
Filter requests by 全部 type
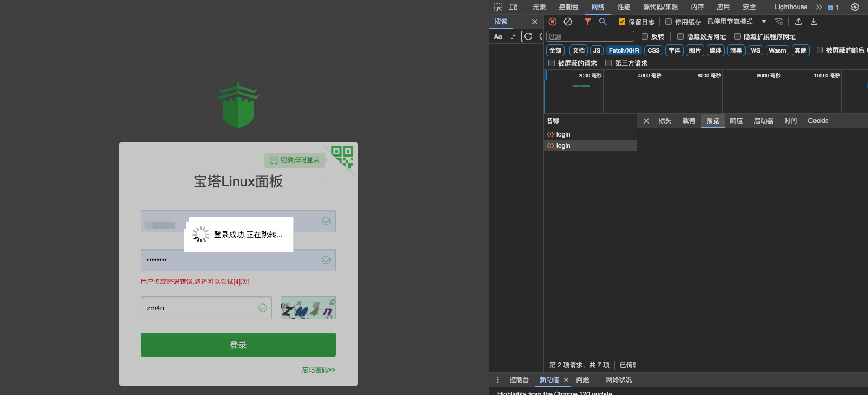pos(555,50)
